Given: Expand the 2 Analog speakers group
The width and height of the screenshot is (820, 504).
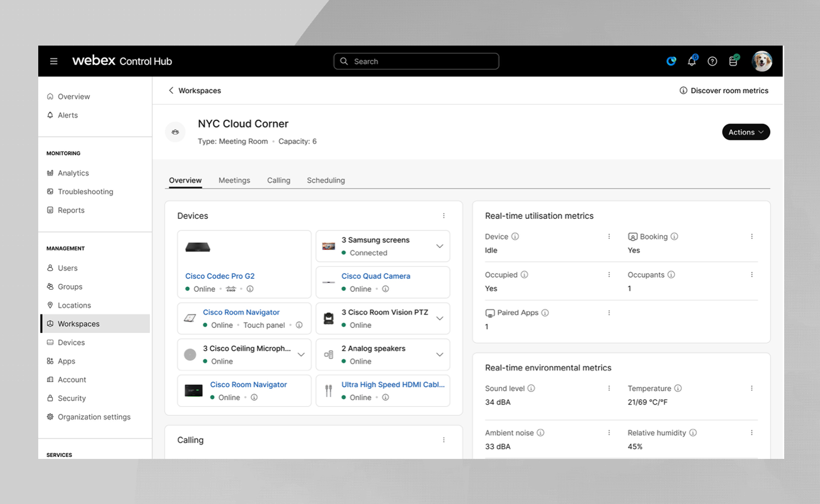Looking at the screenshot, I should pos(439,354).
